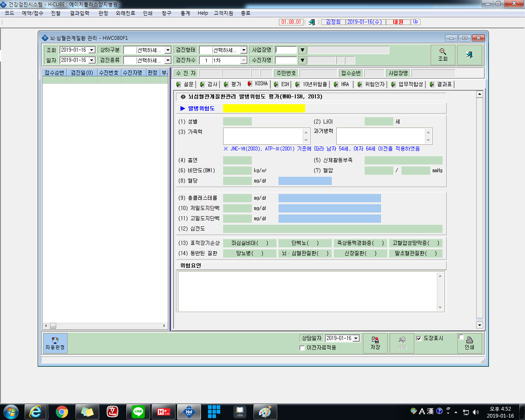The height and width of the screenshot is (420, 525).
Task: Open the LINE app in the taskbar
Action: click(x=138, y=411)
